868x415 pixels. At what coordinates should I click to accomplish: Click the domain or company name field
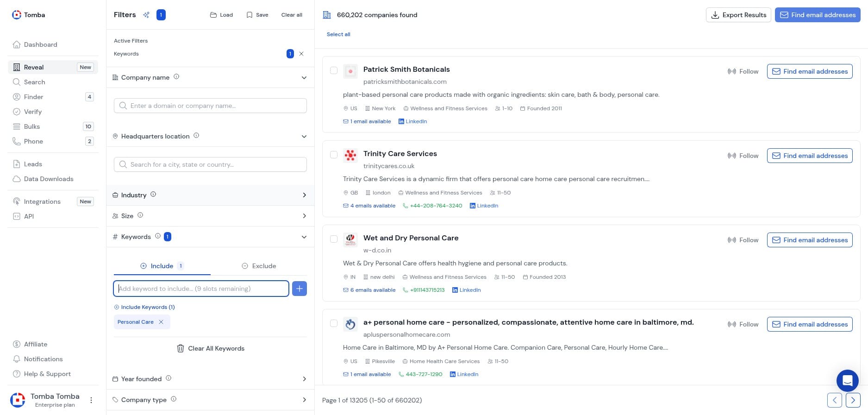[210, 106]
